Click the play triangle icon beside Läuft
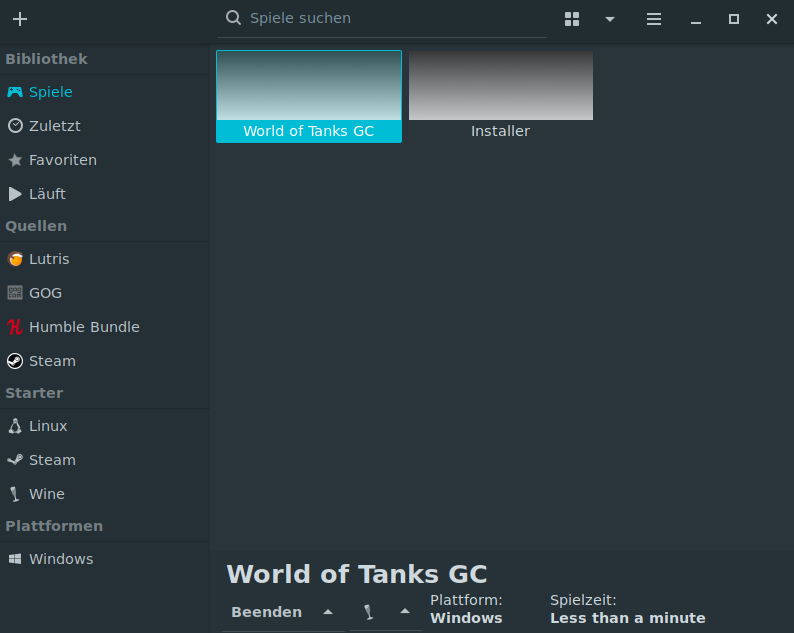This screenshot has height=633, width=794. click(15, 194)
